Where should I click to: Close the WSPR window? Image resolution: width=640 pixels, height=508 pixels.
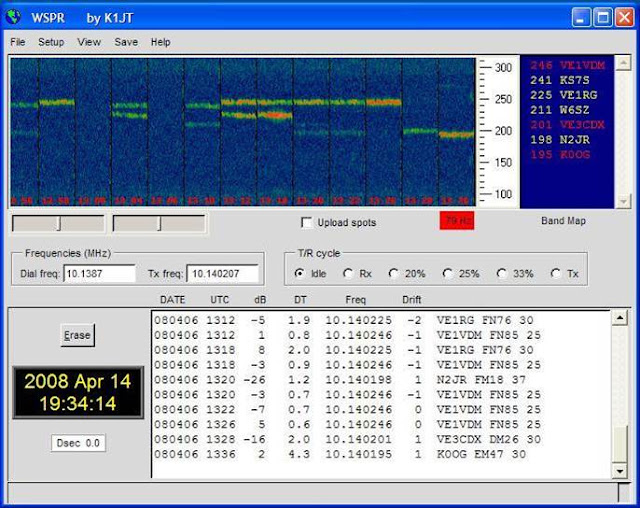pyautogui.click(x=624, y=18)
